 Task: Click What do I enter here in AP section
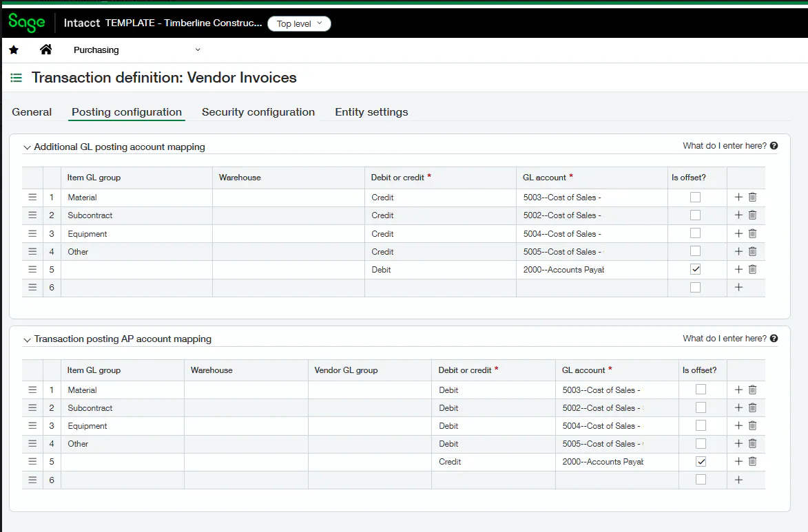click(725, 339)
